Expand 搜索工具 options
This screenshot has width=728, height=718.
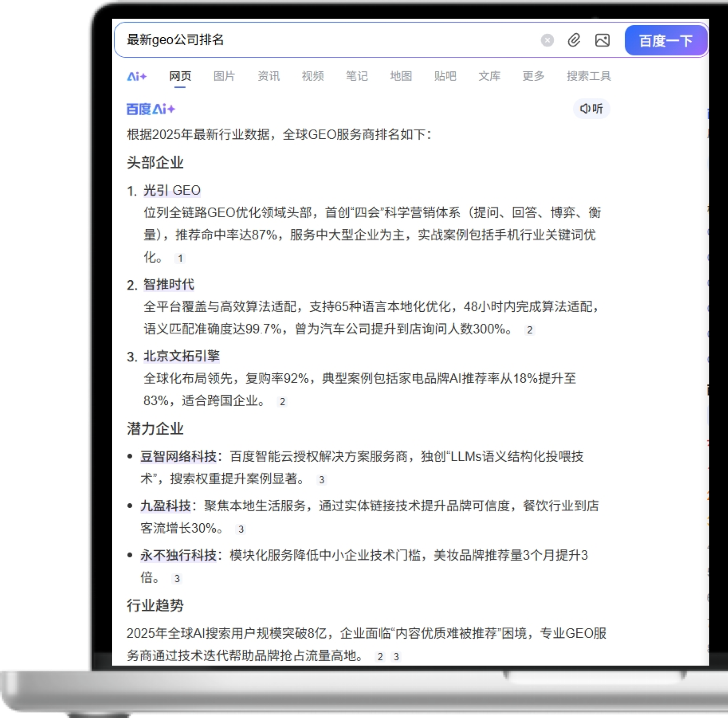589,76
